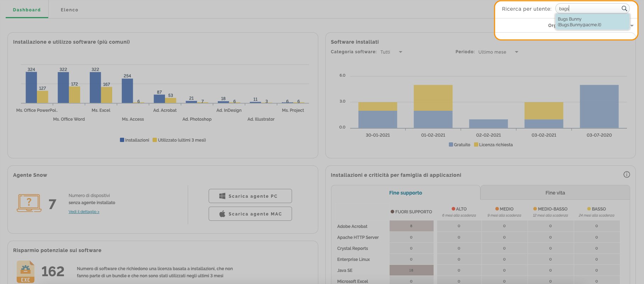Click the Java SE fuori supporto cell 18
The height and width of the screenshot is (284, 644).
point(411,270)
